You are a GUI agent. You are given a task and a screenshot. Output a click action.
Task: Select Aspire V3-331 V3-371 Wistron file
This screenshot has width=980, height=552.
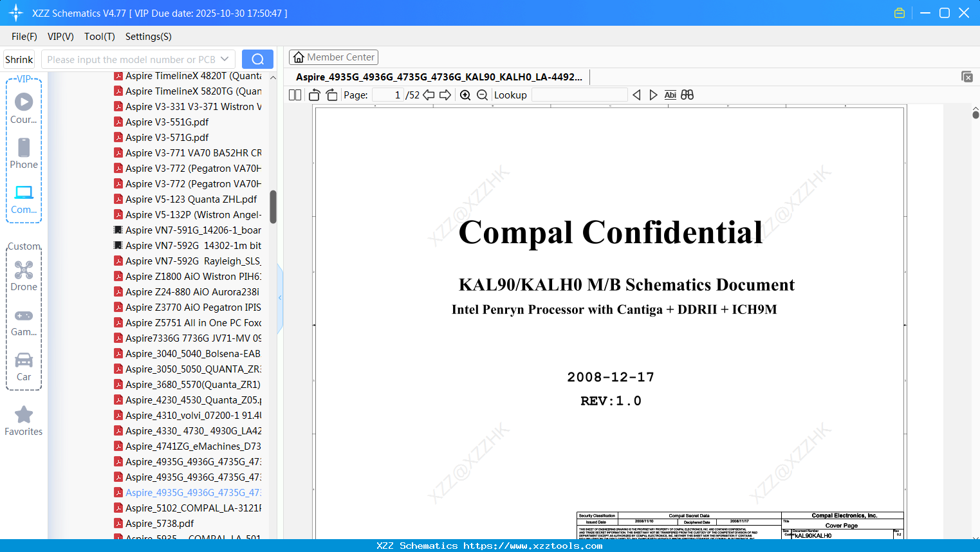tap(188, 107)
